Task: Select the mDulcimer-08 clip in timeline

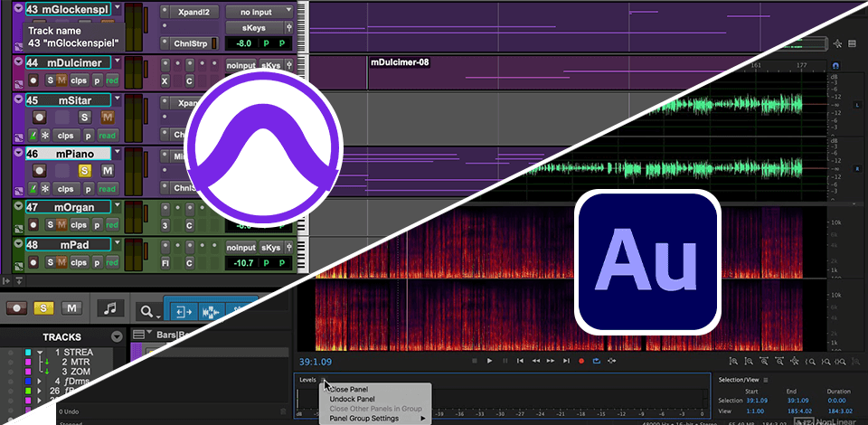Action: pyautogui.click(x=400, y=62)
